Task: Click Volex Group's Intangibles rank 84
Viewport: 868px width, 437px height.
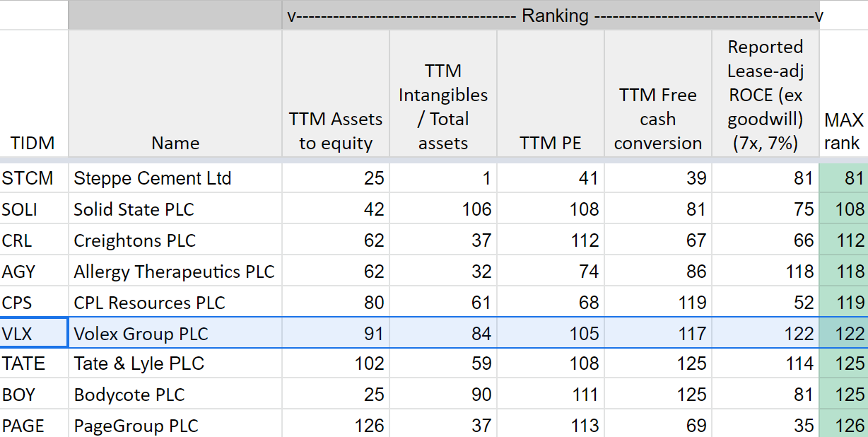Action: point(443,333)
